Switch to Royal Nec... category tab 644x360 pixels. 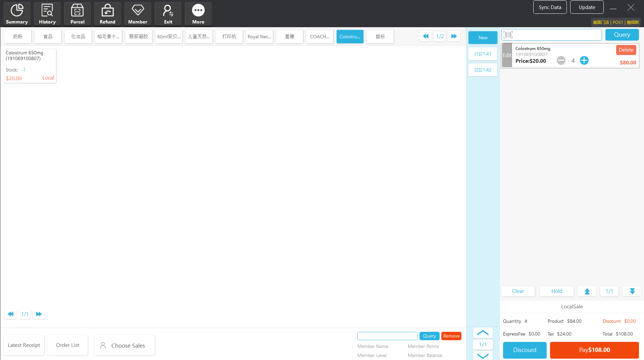(x=259, y=37)
